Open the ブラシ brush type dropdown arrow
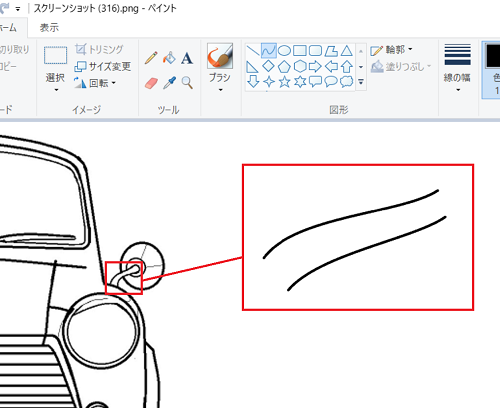Image resolution: width=500 pixels, height=408 pixels. [x=220, y=90]
